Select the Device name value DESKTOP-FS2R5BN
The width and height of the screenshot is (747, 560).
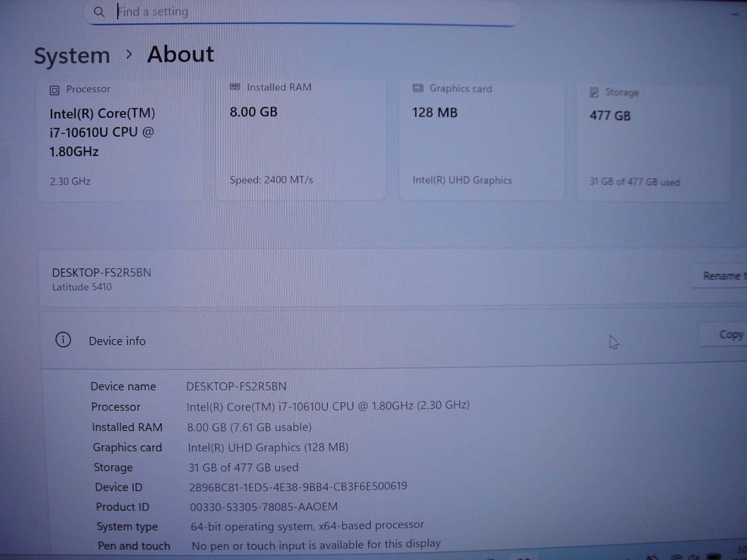point(236,387)
